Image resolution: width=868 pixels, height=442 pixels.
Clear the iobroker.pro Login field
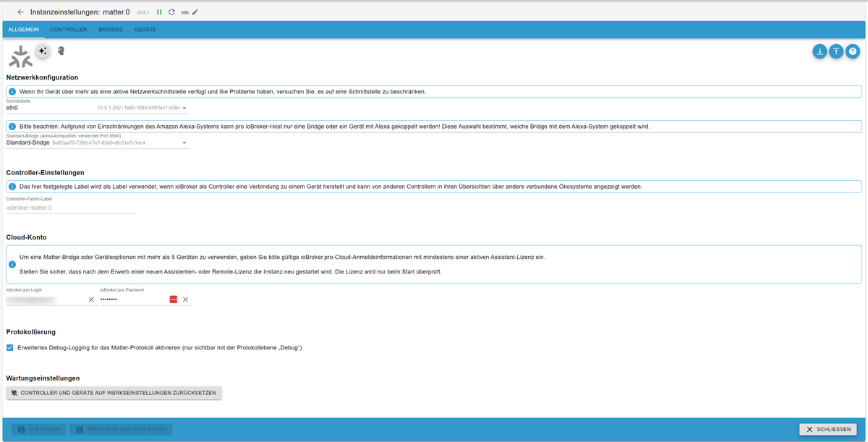click(91, 299)
